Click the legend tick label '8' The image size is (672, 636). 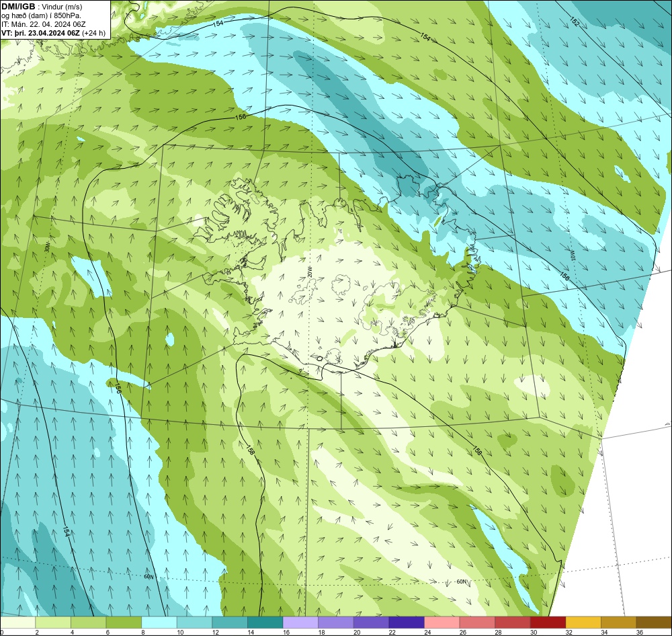142,632
